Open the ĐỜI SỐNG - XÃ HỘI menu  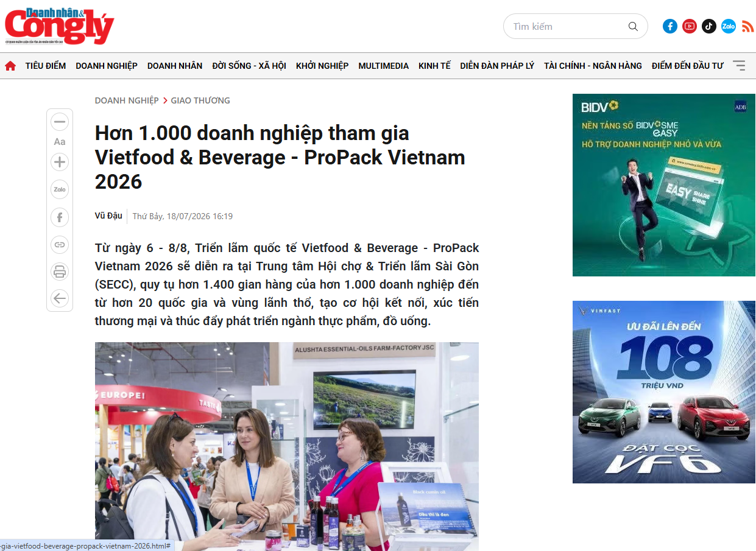coord(249,66)
